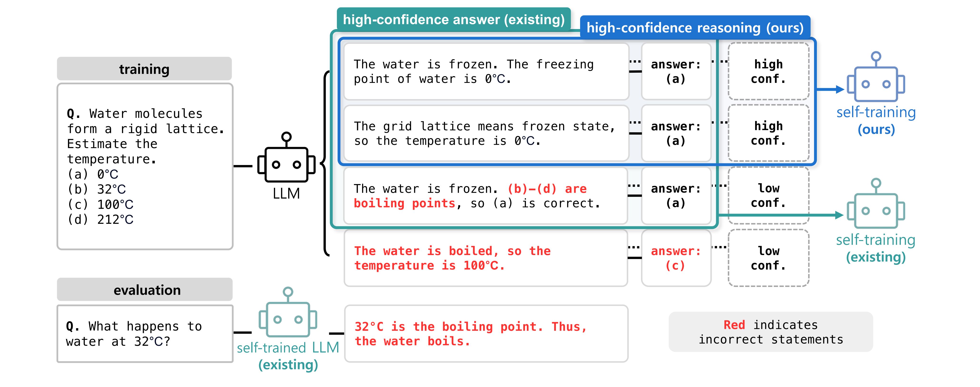Click the '32°C is the boiling point' output box
This screenshot has height=387, width=980.
486,334
